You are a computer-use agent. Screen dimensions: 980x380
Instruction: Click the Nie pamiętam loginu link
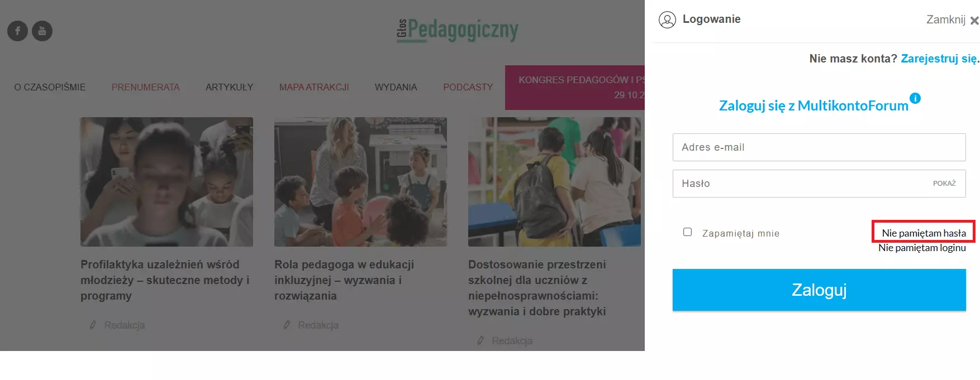point(922,248)
